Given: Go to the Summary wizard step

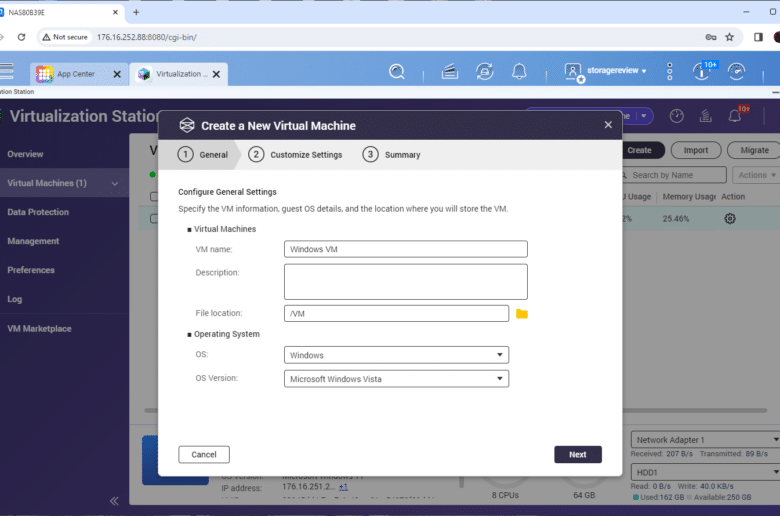Looking at the screenshot, I should pyautogui.click(x=391, y=155).
